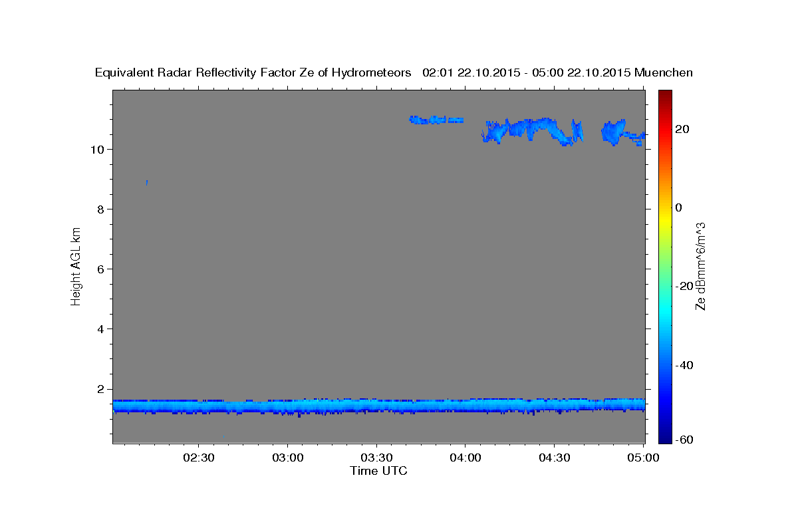798x532 pixels.
Task: Click the '02:30' time tick label
Action: 199,458
